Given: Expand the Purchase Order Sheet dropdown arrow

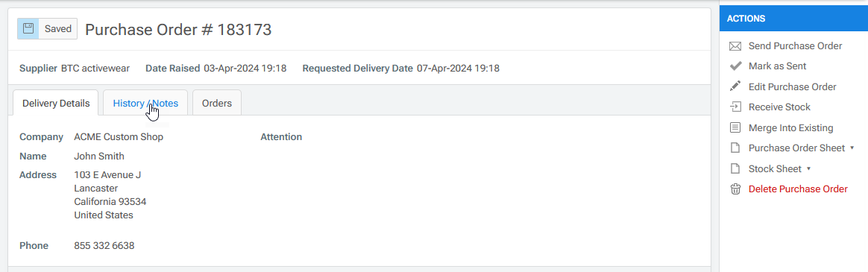Looking at the screenshot, I should click(x=852, y=148).
